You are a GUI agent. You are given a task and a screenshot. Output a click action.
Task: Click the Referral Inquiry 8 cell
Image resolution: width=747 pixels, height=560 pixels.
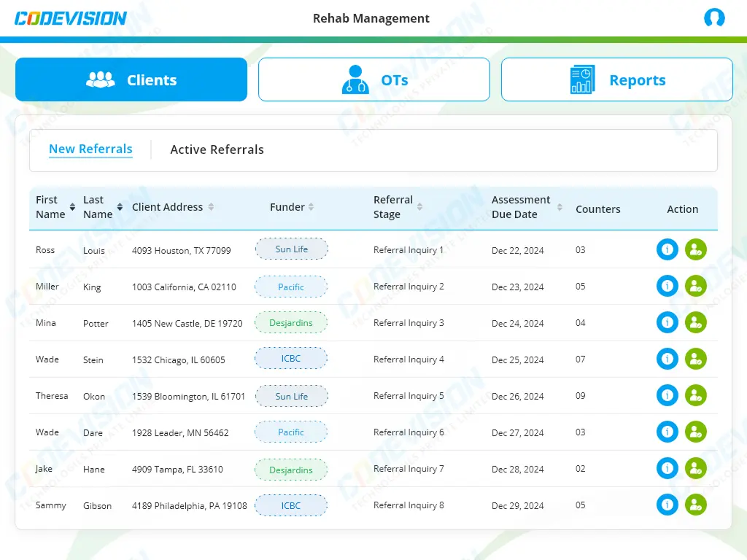[x=409, y=505]
